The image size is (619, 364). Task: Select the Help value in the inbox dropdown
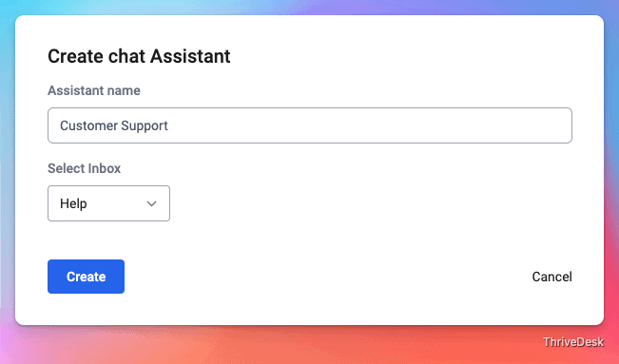tap(73, 203)
